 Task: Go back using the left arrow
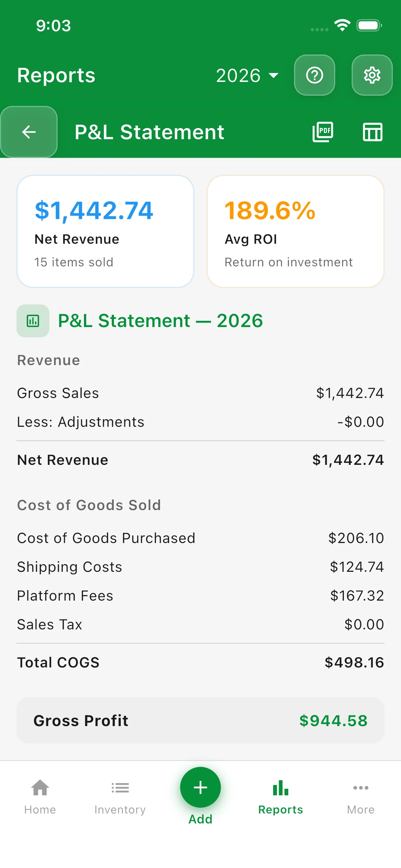(x=29, y=132)
